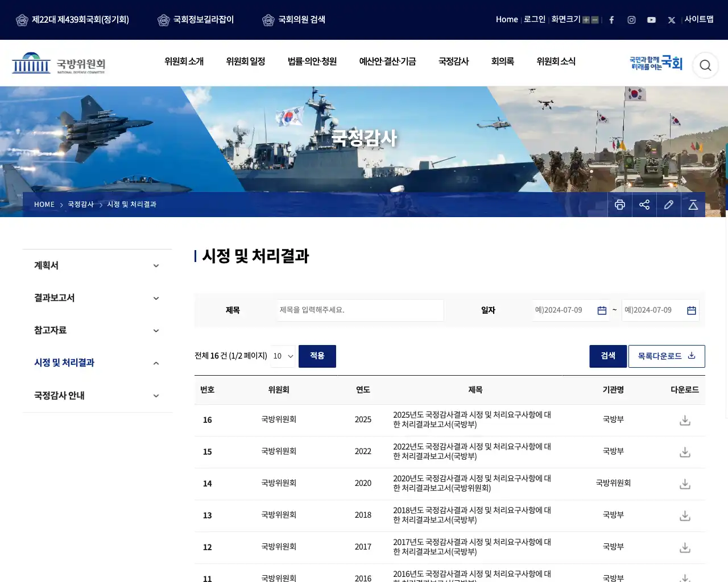Increase screen size with plus icon

586,20
